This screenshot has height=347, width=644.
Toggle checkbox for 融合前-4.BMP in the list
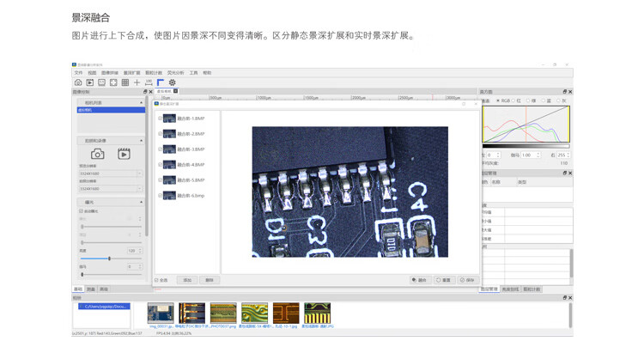pyautogui.click(x=161, y=165)
